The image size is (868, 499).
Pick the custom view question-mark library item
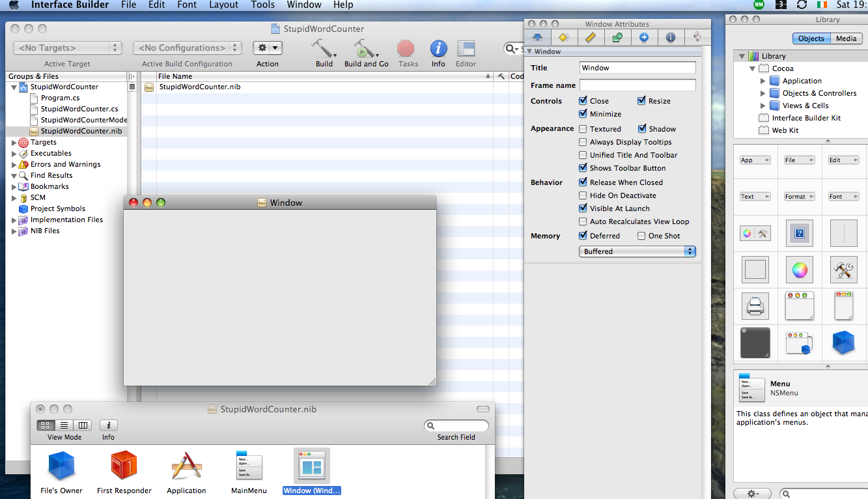click(x=800, y=233)
